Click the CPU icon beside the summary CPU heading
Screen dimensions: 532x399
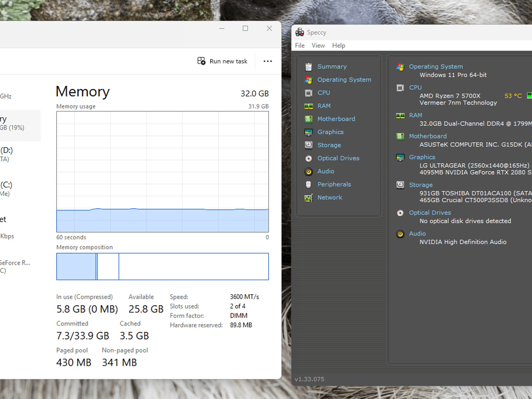(x=400, y=88)
